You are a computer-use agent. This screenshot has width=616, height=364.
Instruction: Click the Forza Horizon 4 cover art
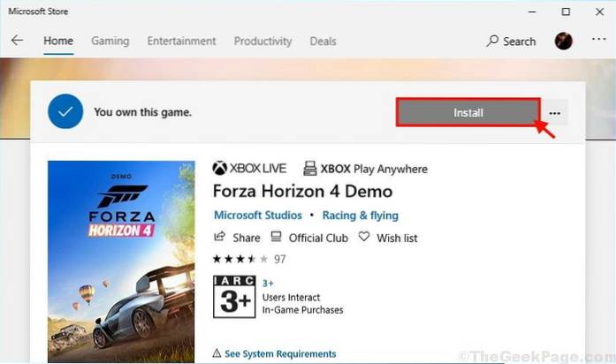click(x=121, y=261)
